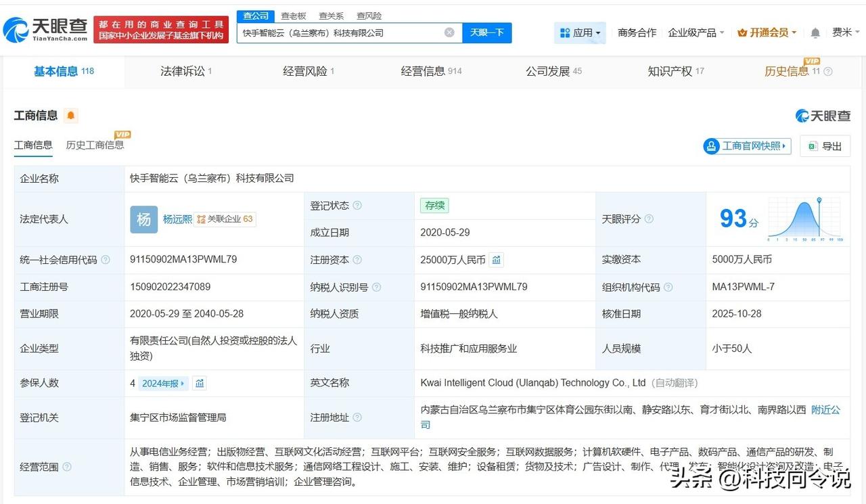This screenshot has height=504, width=866.
Task: Switch search mode to 查关系
Action: click(332, 16)
